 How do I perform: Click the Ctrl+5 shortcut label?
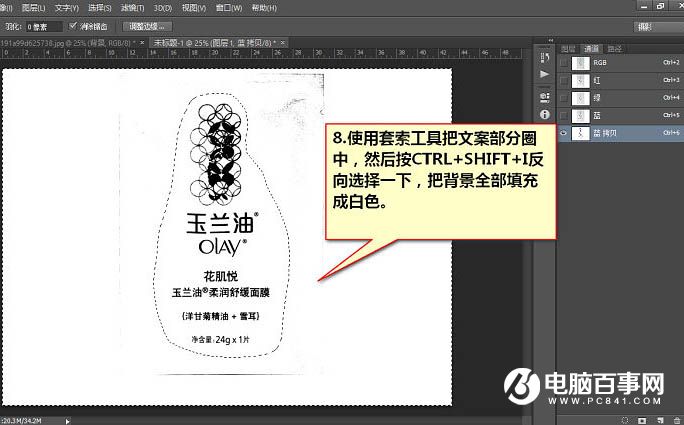671,115
